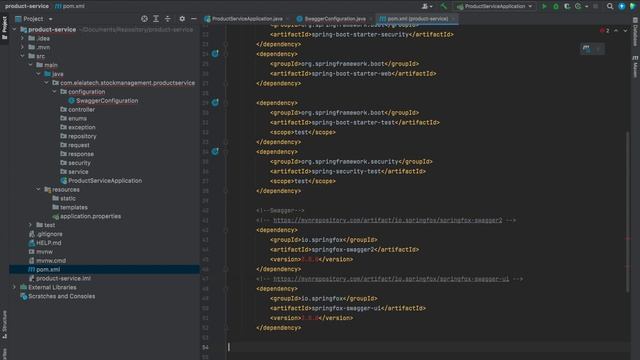
Task: Open the Profiler run options dropdown arrow
Action: point(586,6)
